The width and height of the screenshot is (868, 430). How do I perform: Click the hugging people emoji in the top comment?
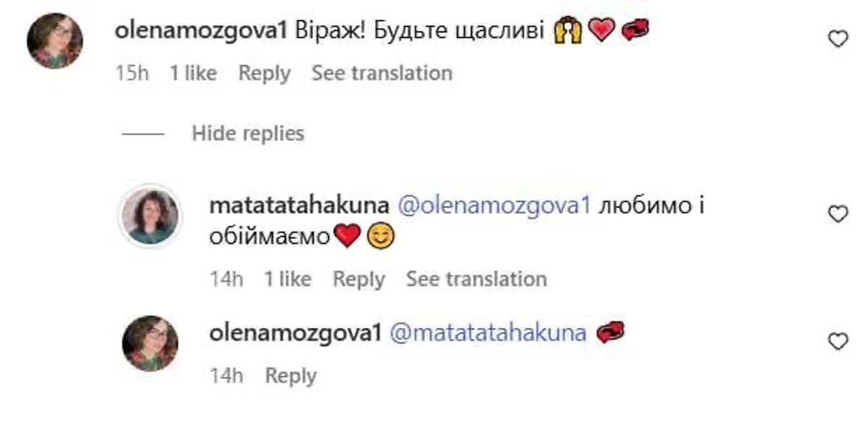tap(569, 32)
